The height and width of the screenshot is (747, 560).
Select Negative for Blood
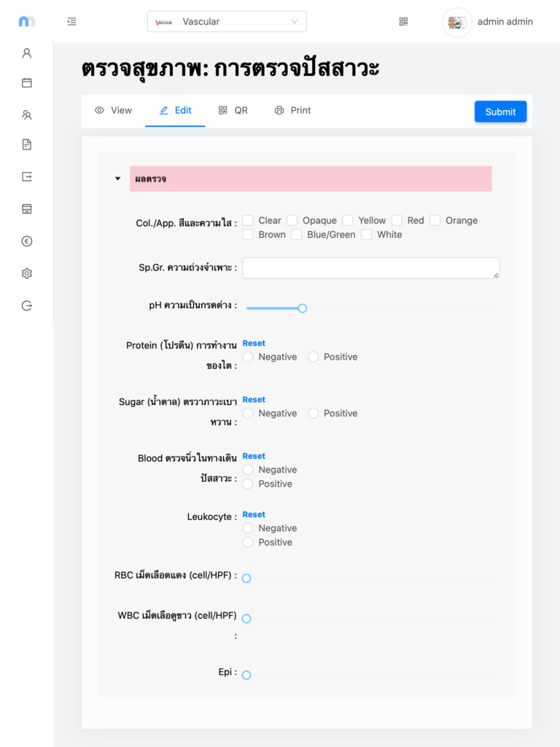click(248, 470)
